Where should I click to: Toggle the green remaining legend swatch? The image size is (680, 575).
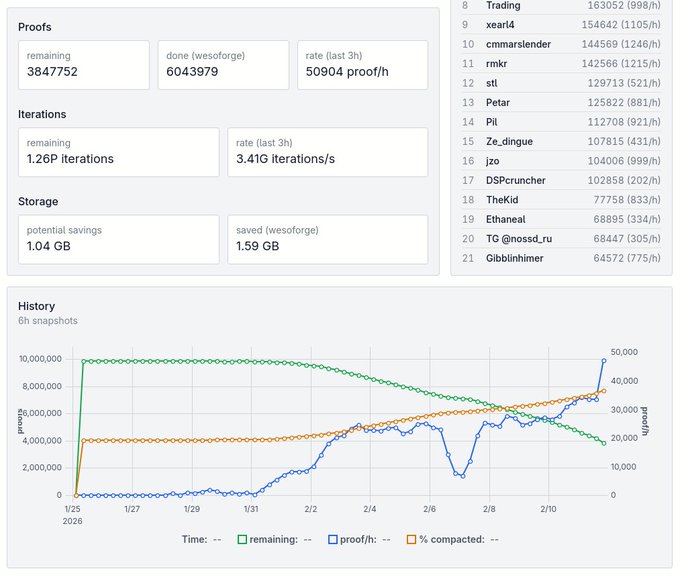(242, 539)
